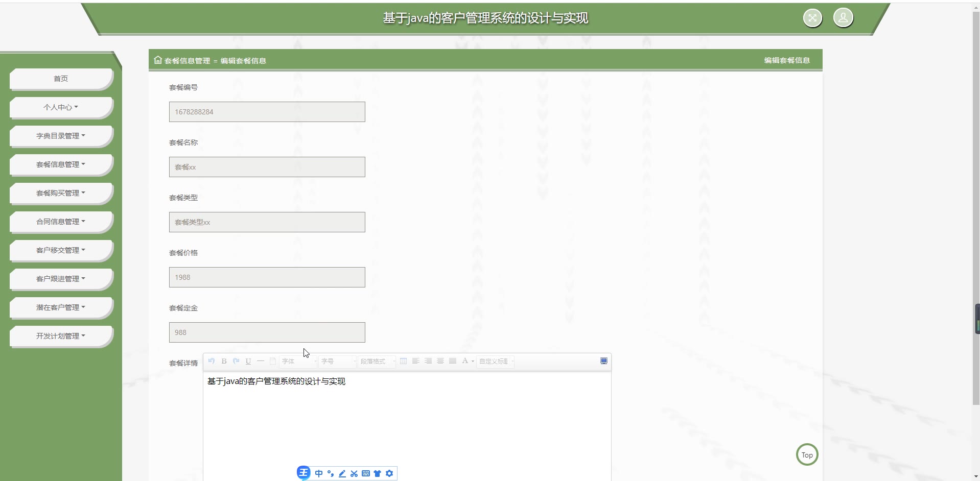Open the 自定义标题 custom heading dropdown
Image resolution: width=980 pixels, height=481 pixels.
[x=496, y=362]
